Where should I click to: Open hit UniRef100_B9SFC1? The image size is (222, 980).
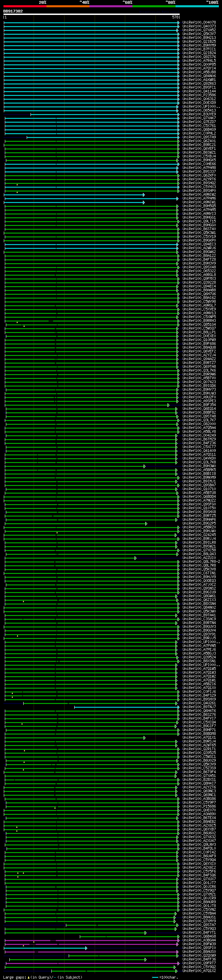click(199, 88)
